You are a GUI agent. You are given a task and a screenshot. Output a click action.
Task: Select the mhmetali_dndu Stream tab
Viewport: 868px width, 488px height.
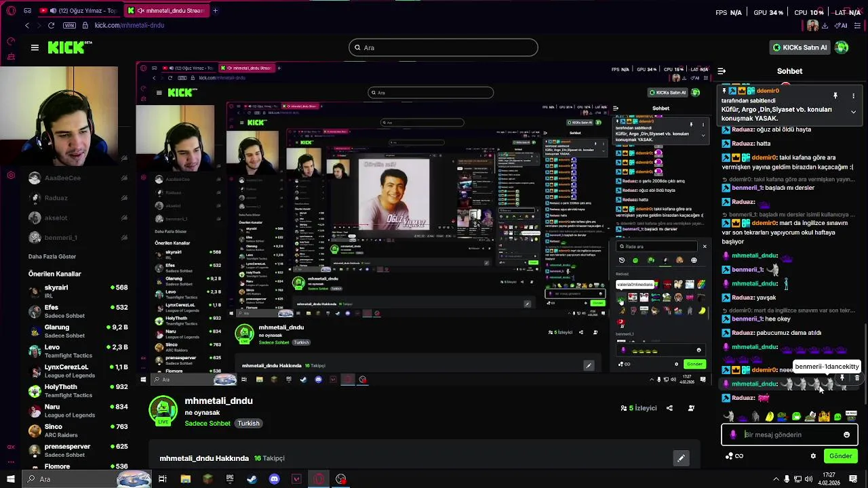click(166, 11)
